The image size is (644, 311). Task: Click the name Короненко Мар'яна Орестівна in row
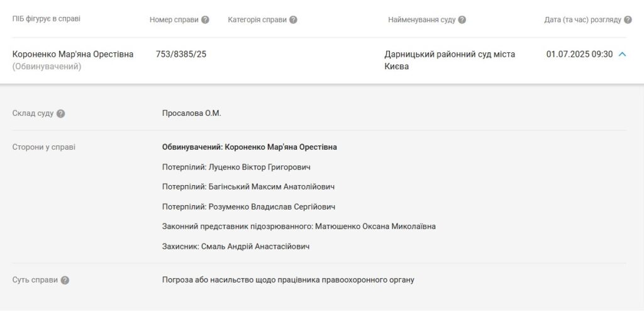(73, 54)
